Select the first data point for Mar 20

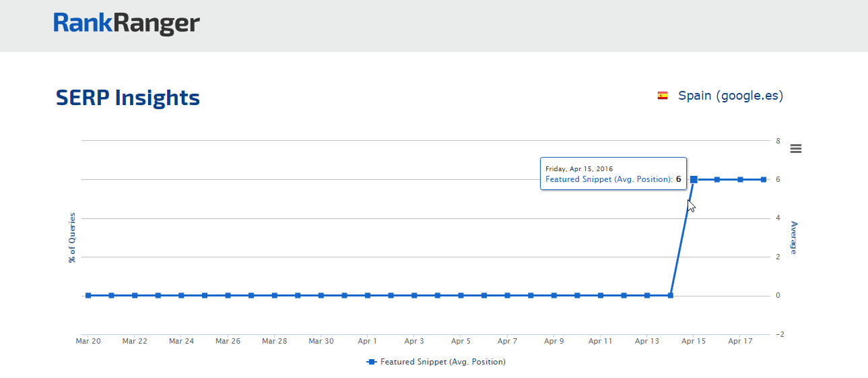coord(88,295)
